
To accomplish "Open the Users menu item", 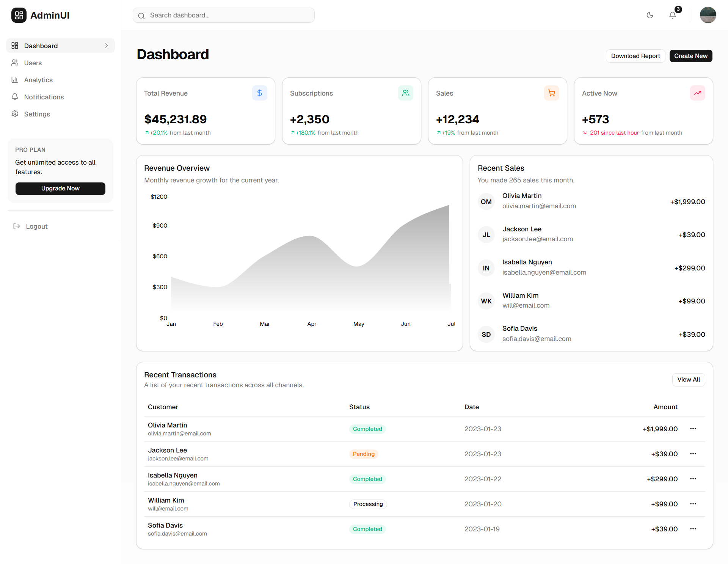I will 33,63.
